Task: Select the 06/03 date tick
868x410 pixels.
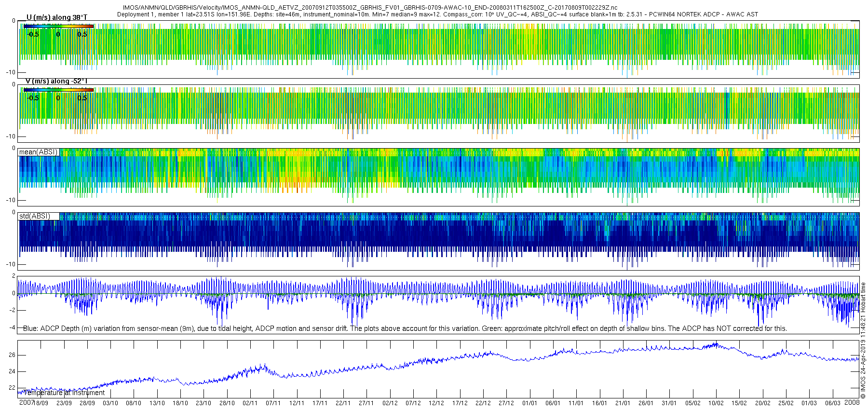Action: [x=832, y=403]
